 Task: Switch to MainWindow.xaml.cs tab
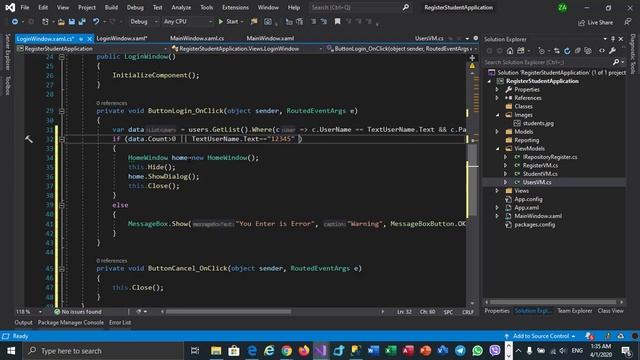point(197,38)
